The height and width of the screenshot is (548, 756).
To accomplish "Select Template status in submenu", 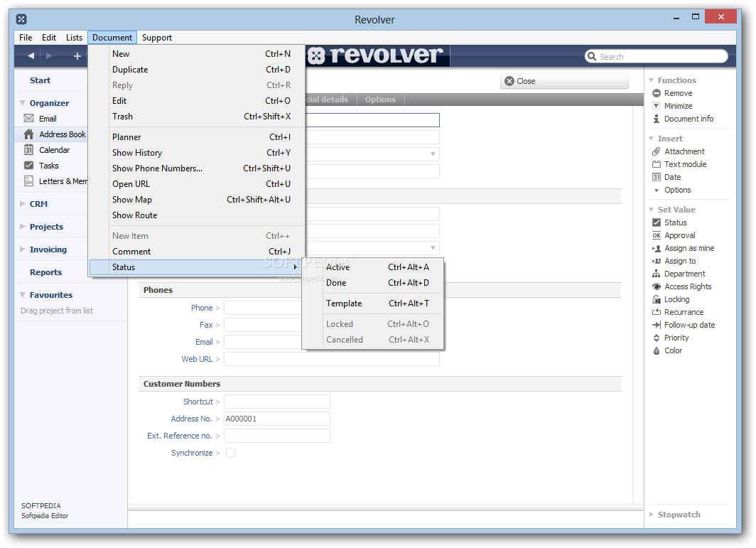I will 373,303.
